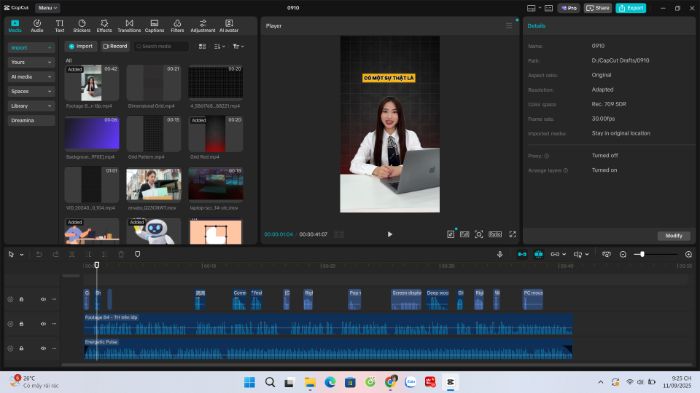Open Windows Start menu
The width and height of the screenshot is (700, 393).
click(x=250, y=382)
